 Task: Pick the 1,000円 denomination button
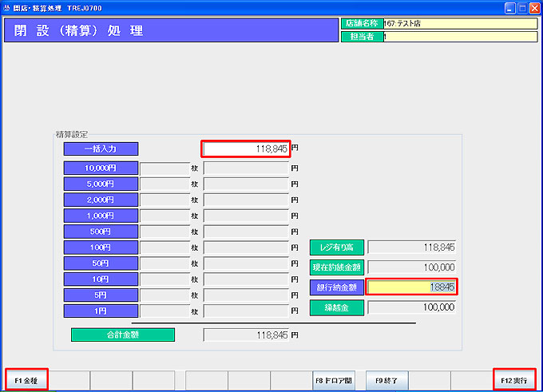101,216
